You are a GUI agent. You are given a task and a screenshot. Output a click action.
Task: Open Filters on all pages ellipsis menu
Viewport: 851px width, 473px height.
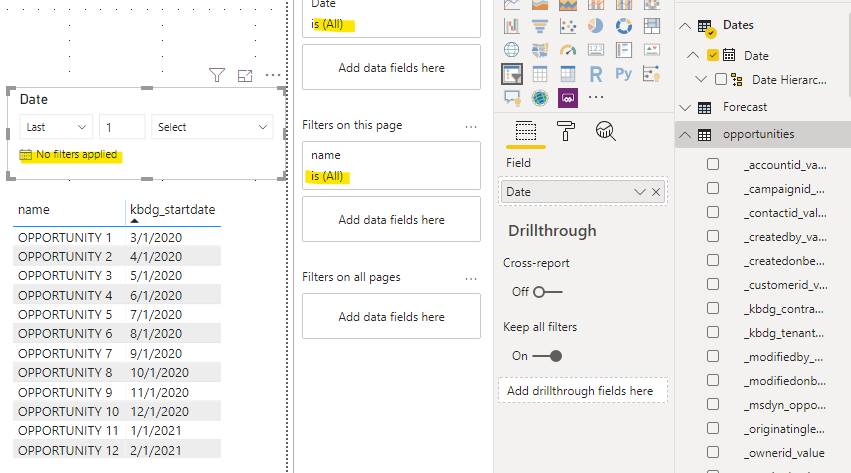pos(471,278)
